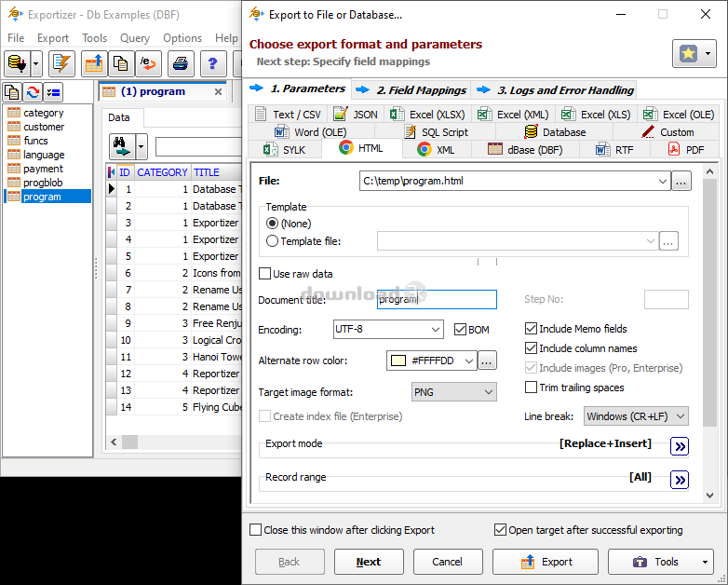Open the Options menu in Exportizer window
Image resolution: width=728 pixels, height=585 pixels.
click(182, 38)
